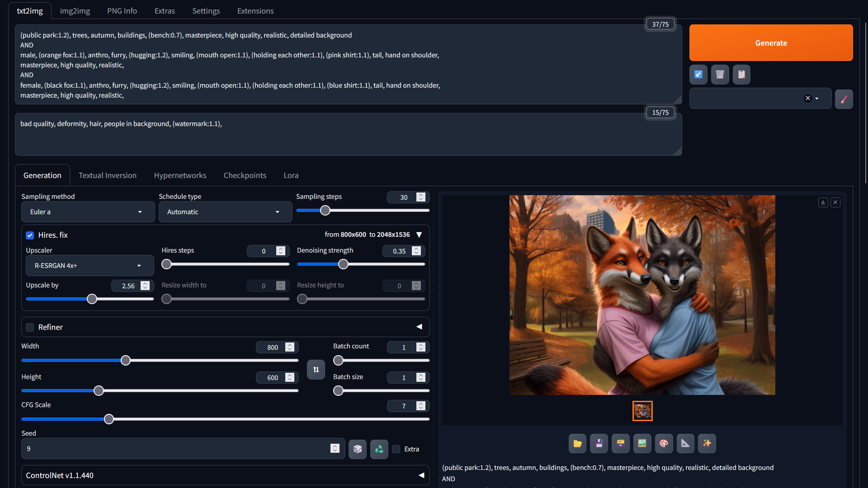Enable the Refiner checkbox
This screenshot has width=868, height=488.
tap(30, 328)
